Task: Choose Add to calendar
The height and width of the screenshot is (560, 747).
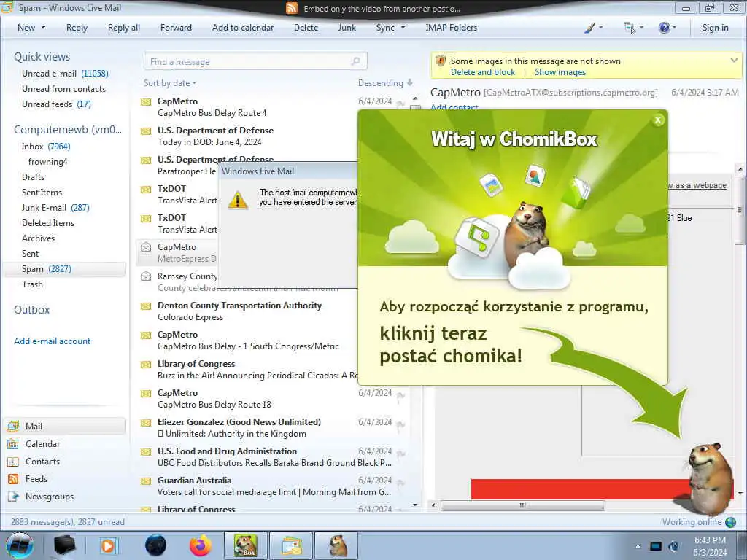Action: point(243,28)
